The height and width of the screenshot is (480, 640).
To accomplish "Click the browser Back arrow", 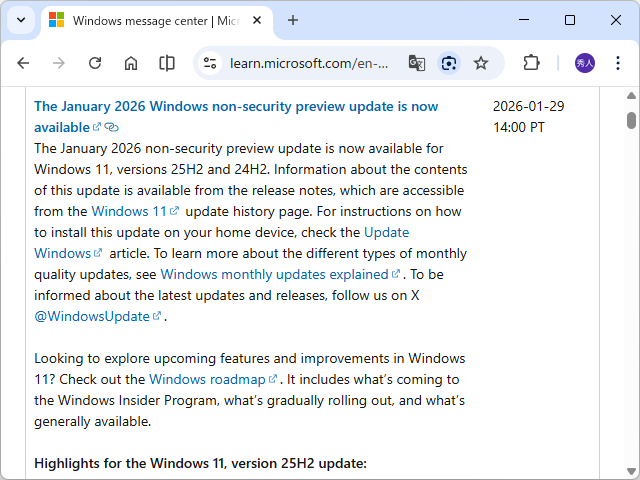I will (23, 63).
